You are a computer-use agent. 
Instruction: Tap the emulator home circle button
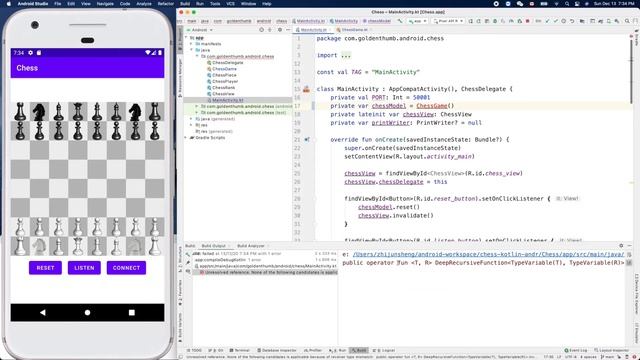(x=87, y=312)
